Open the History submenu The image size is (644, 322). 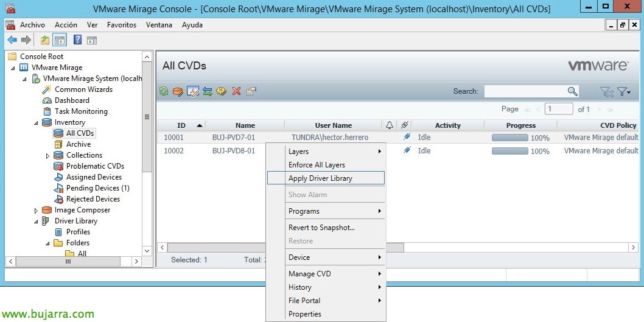point(326,287)
